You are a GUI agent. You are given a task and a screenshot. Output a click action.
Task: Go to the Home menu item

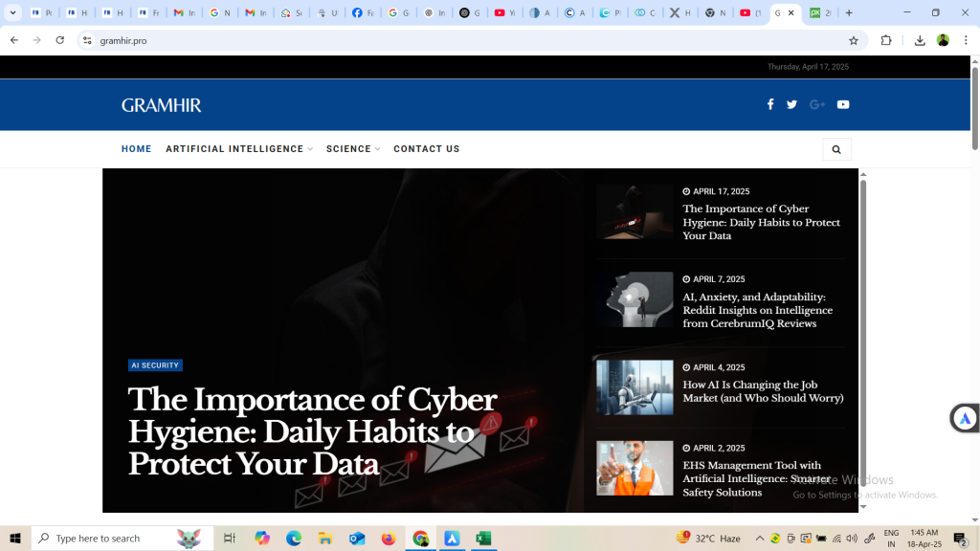click(136, 149)
